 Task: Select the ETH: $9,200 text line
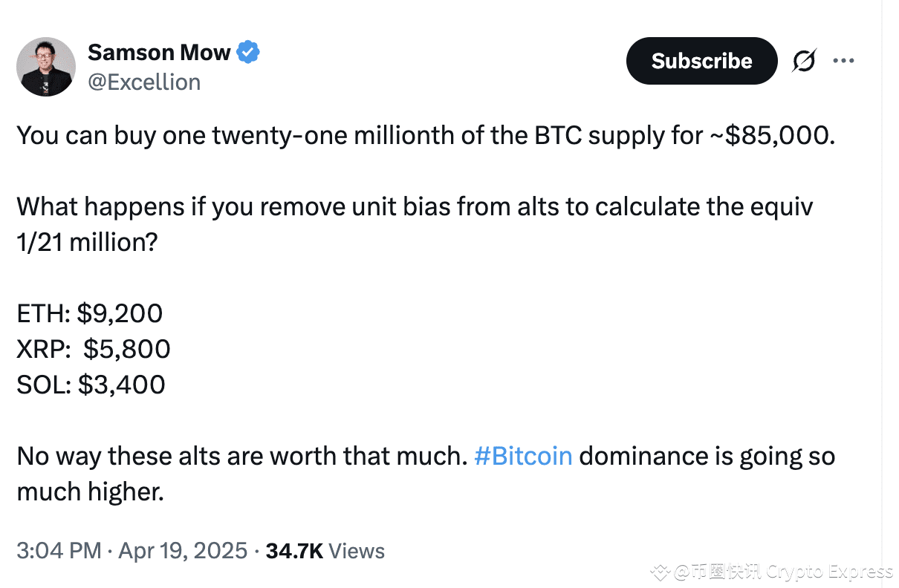tap(89, 313)
